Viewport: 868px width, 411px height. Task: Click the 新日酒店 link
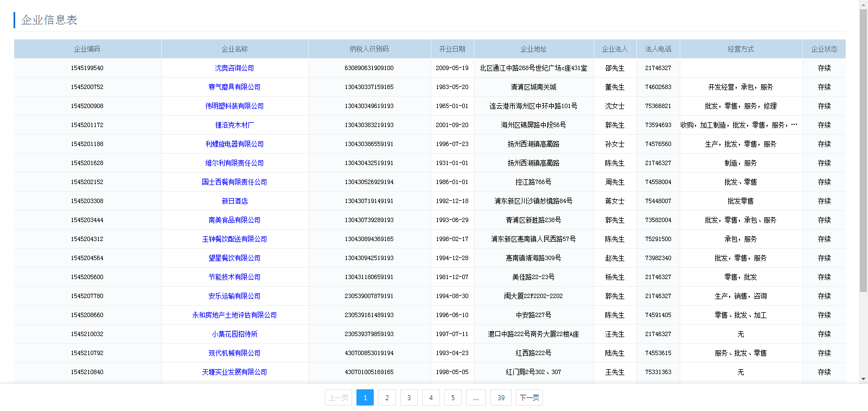click(x=234, y=201)
